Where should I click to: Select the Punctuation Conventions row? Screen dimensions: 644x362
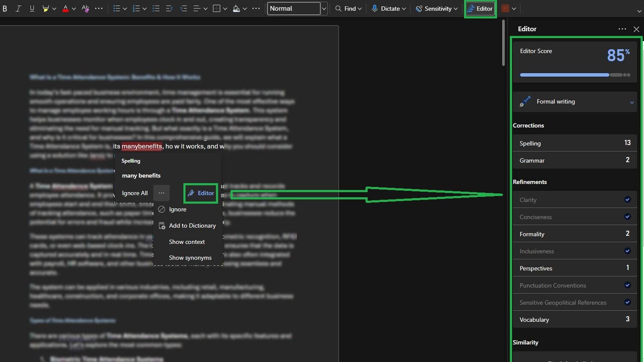point(575,285)
